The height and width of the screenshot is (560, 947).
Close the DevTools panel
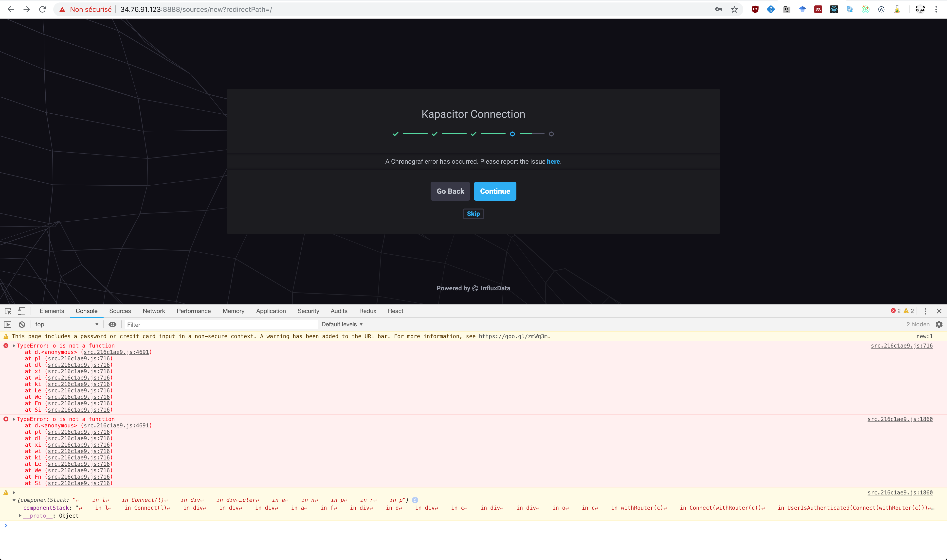point(939,311)
